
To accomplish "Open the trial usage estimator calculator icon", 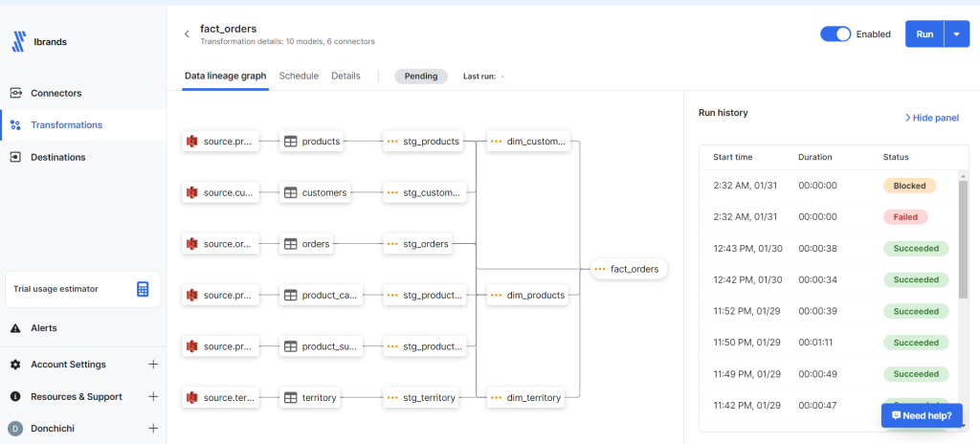I will 143,288.
